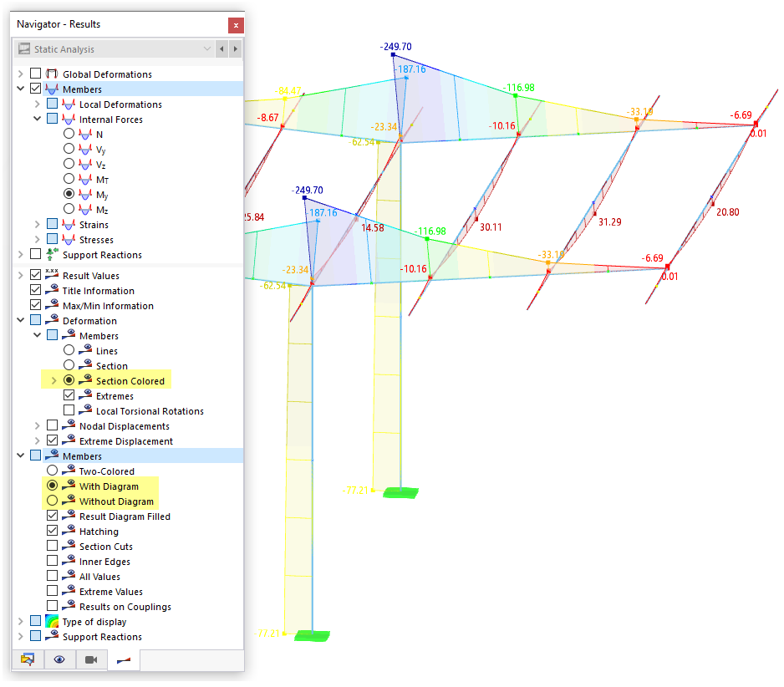Click the Max/Min Information icon
The width and height of the screenshot is (784, 687).
point(52,304)
